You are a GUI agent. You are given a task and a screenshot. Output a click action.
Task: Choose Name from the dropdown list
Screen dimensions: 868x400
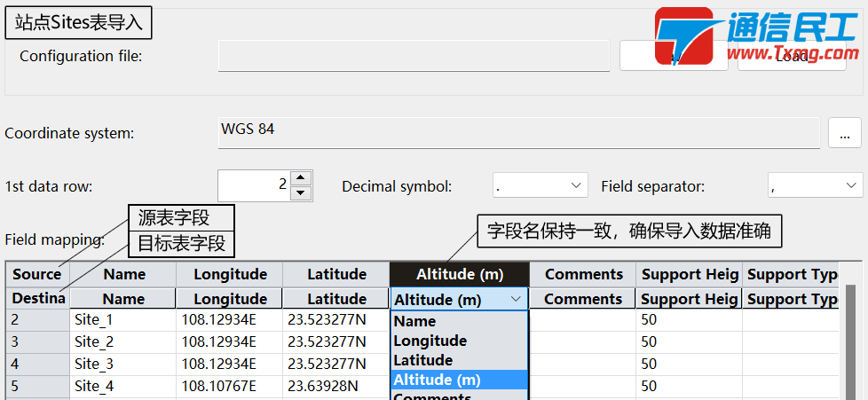coord(458,321)
